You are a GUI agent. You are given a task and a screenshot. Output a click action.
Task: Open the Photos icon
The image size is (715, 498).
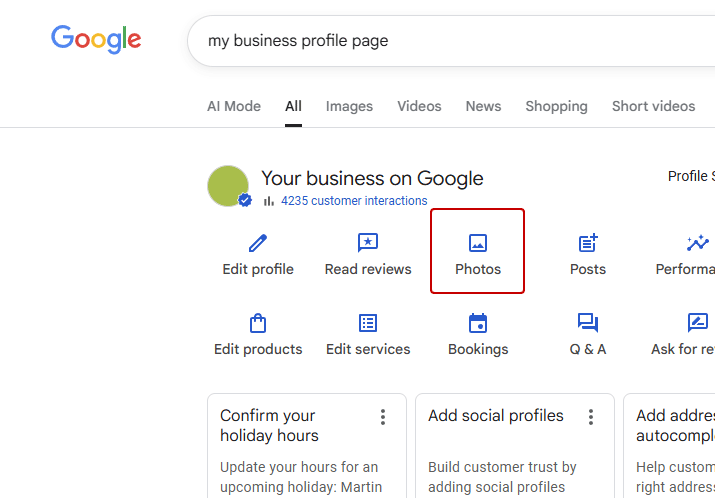pos(478,243)
